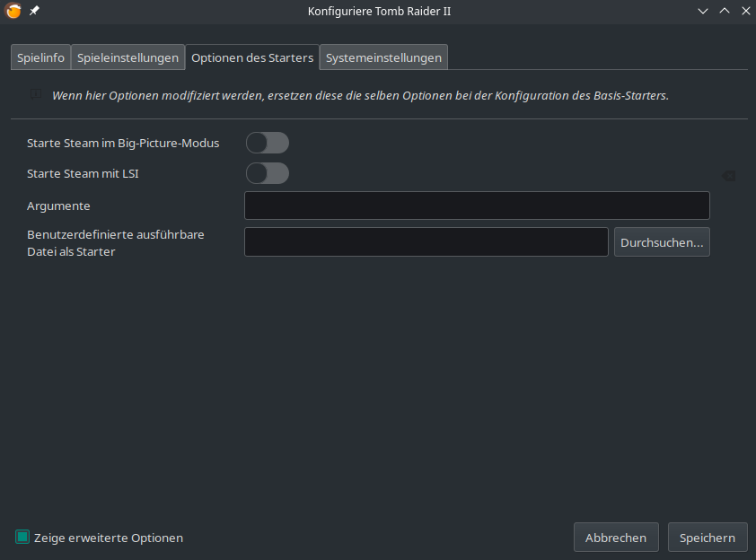Image resolution: width=756 pixels, height=560 pixels.
Task: Minimize the window with down chevron
Action: pyautogui.click(x=703, y=11)
